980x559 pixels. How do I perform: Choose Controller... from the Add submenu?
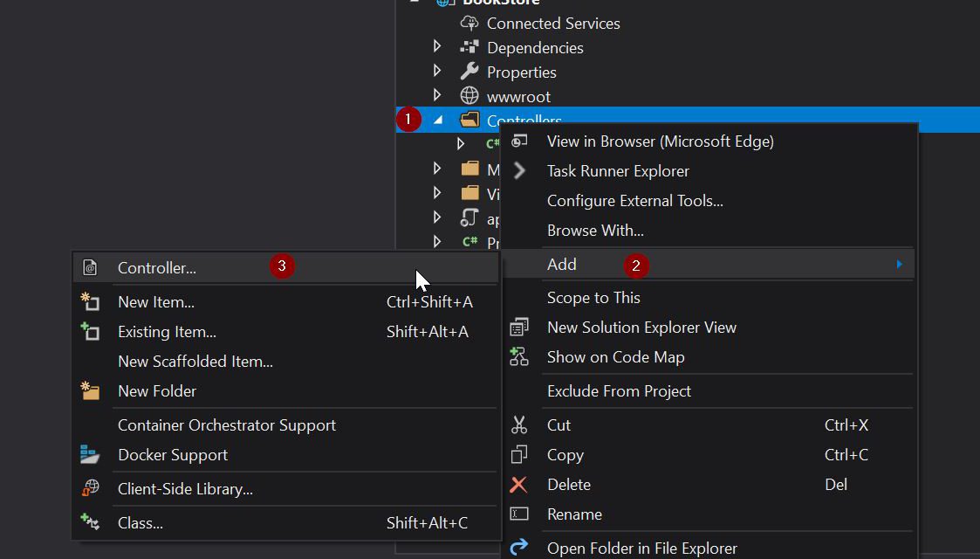(157, 268)
